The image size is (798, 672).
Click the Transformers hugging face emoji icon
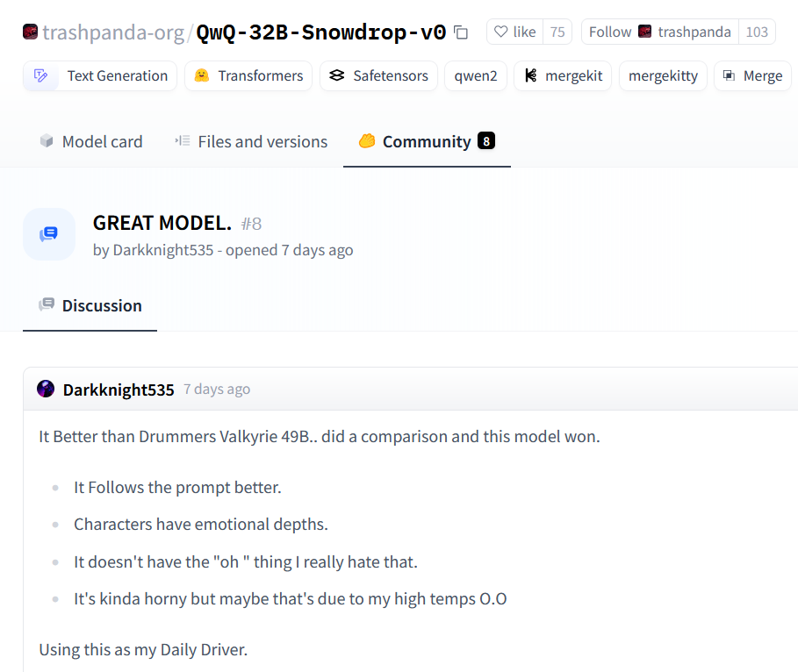coord(202,75)
